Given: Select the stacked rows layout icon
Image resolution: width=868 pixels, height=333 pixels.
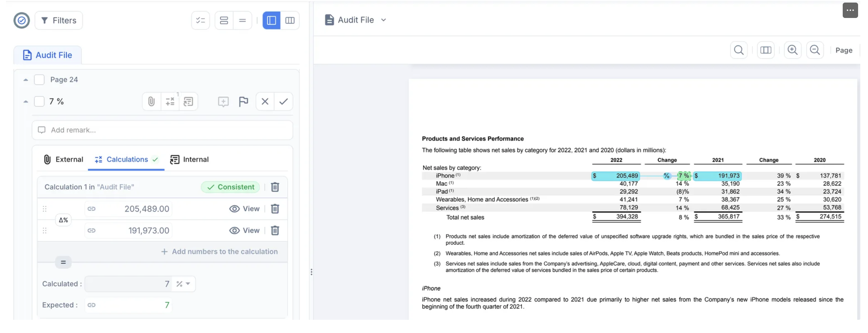Looking at the screenshot, I should click(x=224, y=21).
